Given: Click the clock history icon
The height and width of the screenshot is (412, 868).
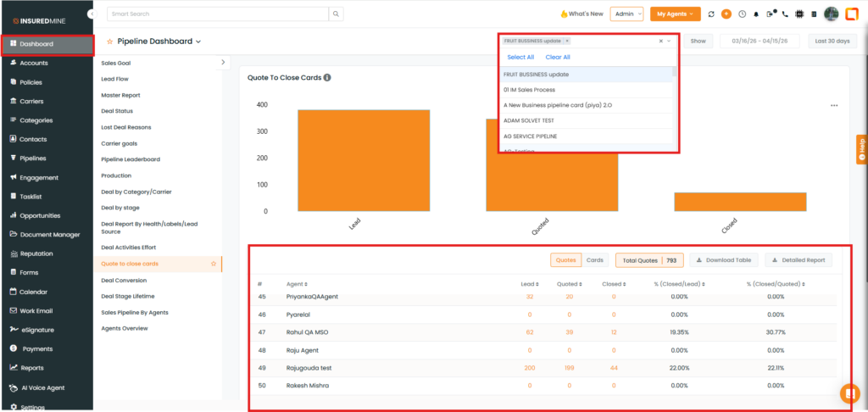Looking at the screenshot, I should (x=742, y=14).
